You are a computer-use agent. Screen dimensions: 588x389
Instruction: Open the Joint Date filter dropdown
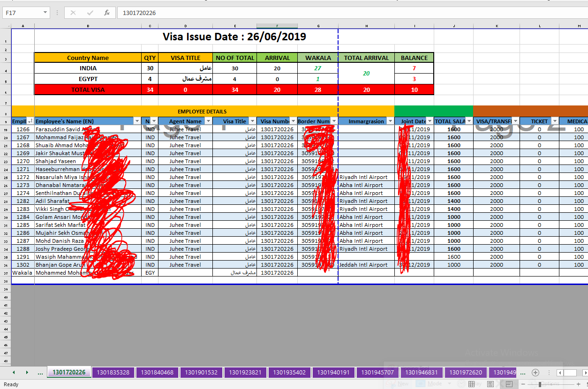pos(430,121)
